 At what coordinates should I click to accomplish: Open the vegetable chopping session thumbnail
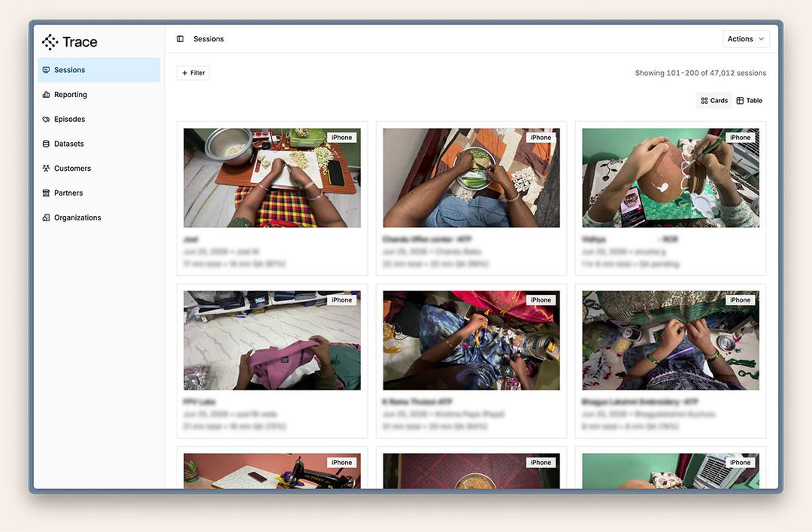(x=272, y=178)
